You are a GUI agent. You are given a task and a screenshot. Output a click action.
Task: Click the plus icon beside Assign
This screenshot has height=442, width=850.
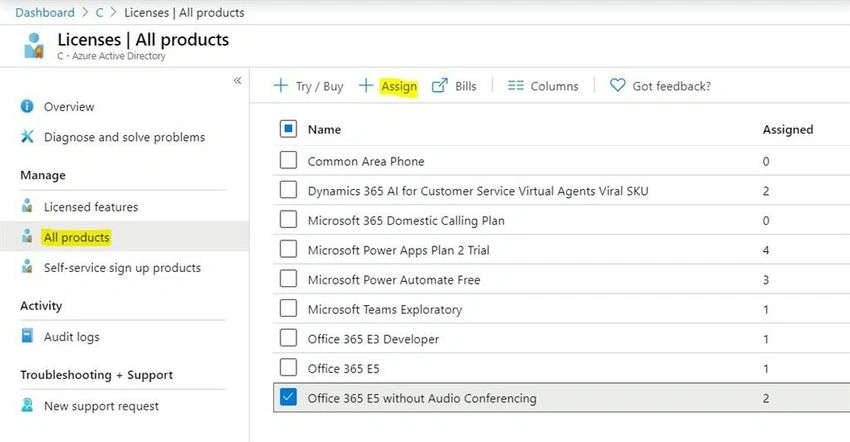point(366,85)
